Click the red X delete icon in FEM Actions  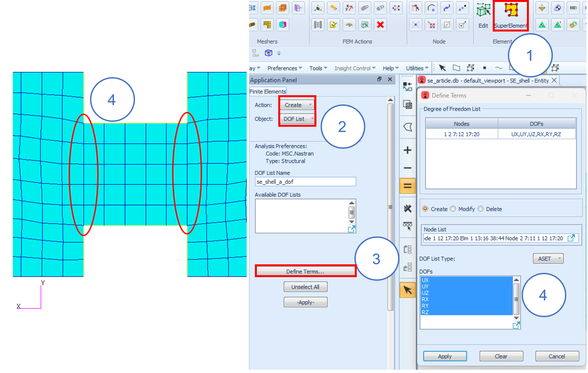[380, 25]
